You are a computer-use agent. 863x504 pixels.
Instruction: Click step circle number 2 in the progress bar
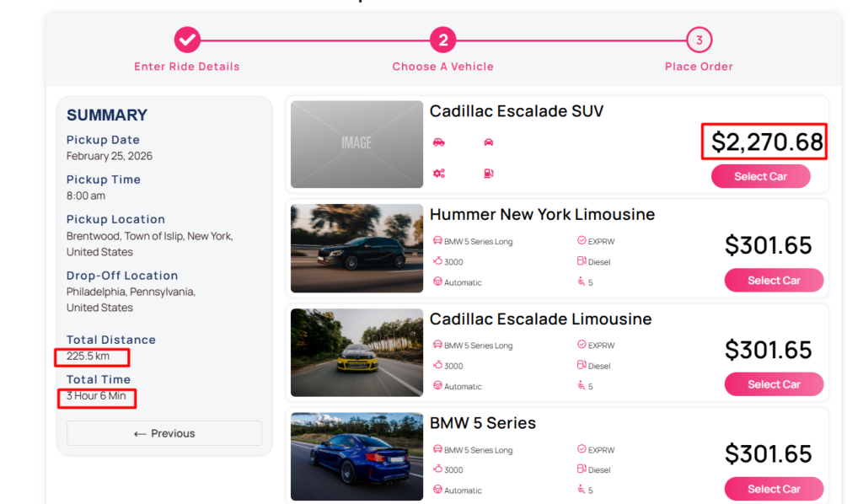(x=443, y=40)
